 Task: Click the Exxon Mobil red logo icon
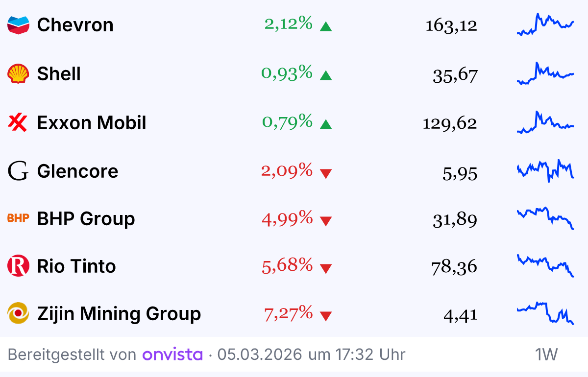click(x=18, y=122)
